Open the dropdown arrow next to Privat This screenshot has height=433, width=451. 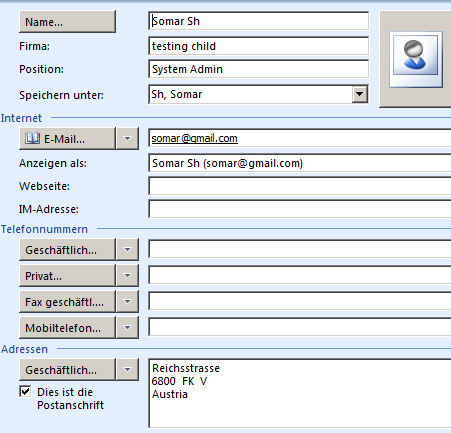click(127, 276)
